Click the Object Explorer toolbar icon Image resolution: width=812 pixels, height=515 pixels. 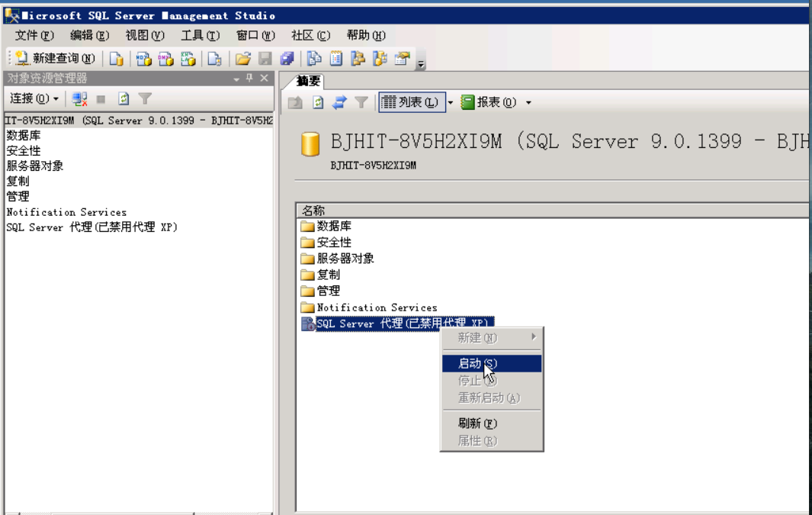tap(358, 59)
